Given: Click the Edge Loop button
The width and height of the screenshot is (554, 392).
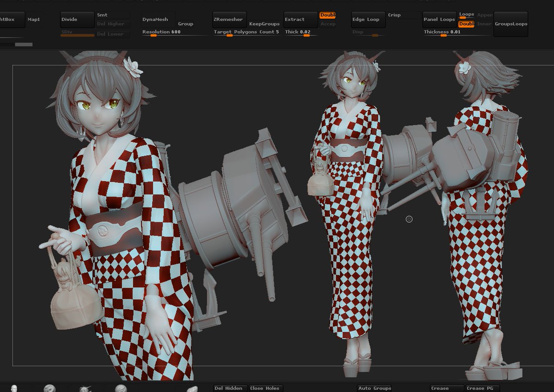Looking at the screenshot, I should (x=368, y=19).
